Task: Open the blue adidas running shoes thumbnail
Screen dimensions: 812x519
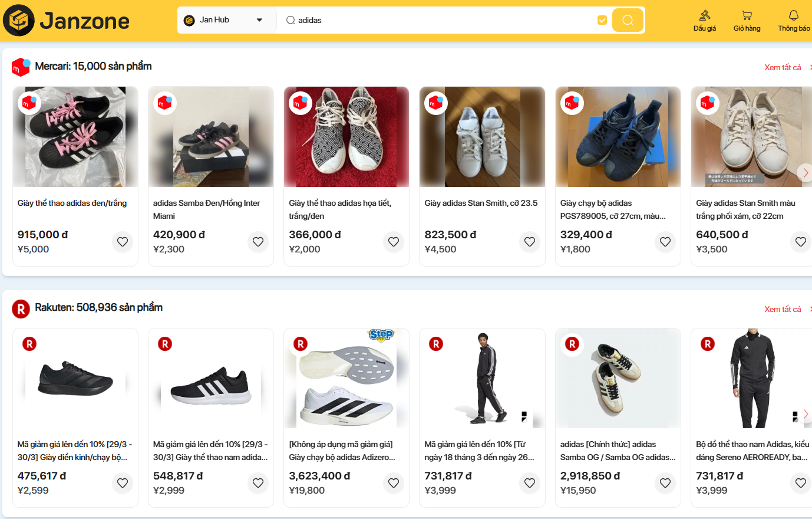Action: click(x=618, y=137)
